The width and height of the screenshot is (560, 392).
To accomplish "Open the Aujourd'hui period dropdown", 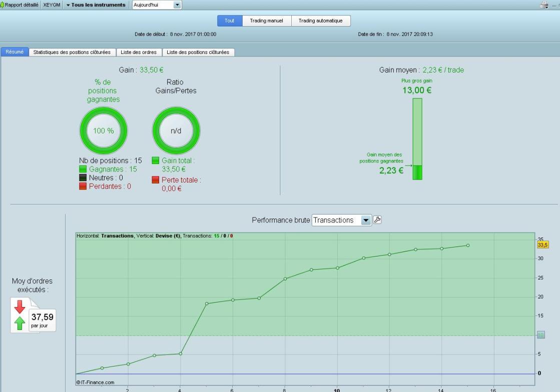I will pos(157,5).
